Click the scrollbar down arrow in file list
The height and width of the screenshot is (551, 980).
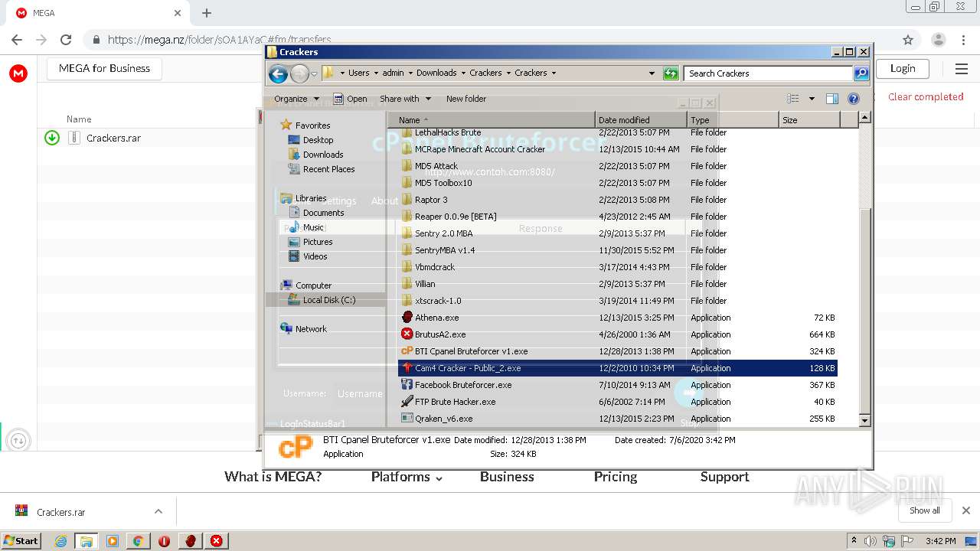tap(864, 420)
